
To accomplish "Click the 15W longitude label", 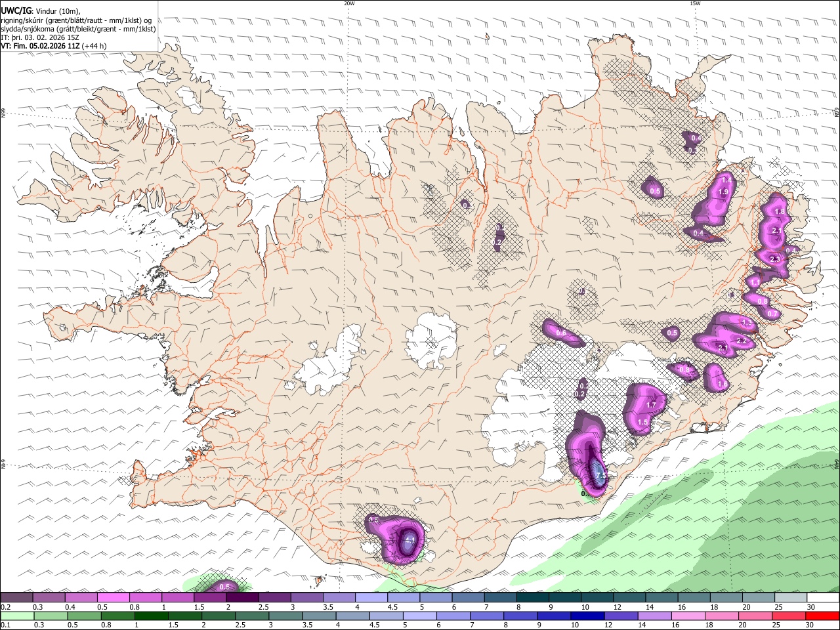I will [x=695, y=3].
